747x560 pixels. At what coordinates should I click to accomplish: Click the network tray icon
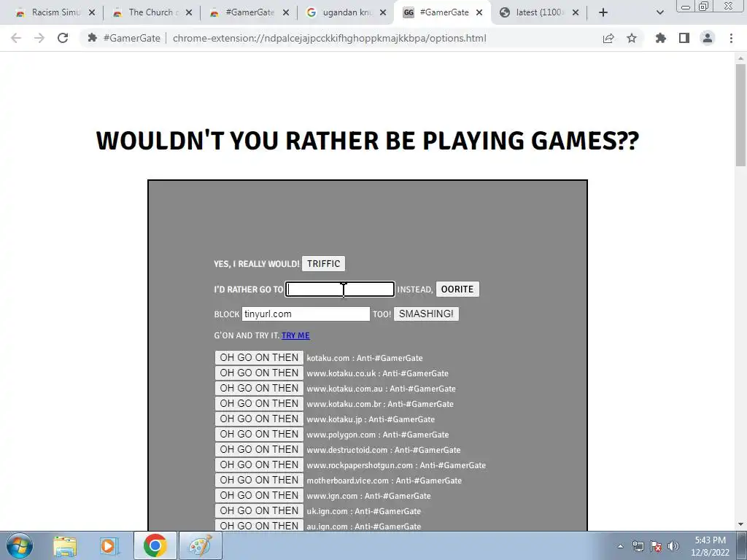pyautogui.click(x=638, y=546)
